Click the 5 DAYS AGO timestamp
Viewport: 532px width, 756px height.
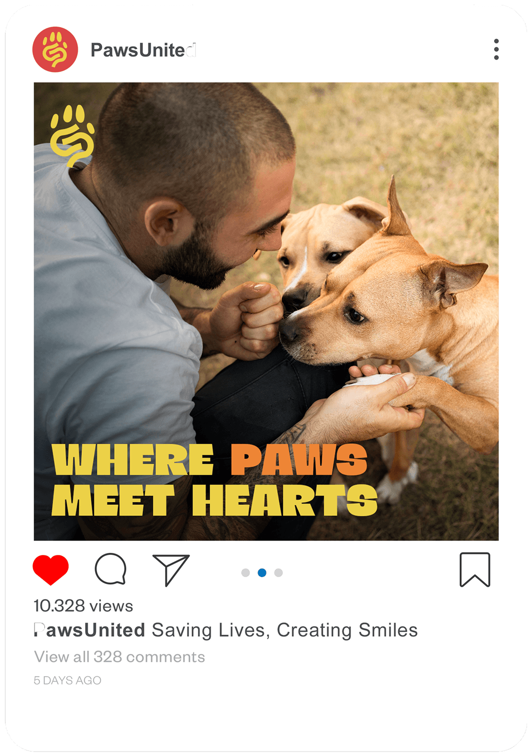pos(67,680)
